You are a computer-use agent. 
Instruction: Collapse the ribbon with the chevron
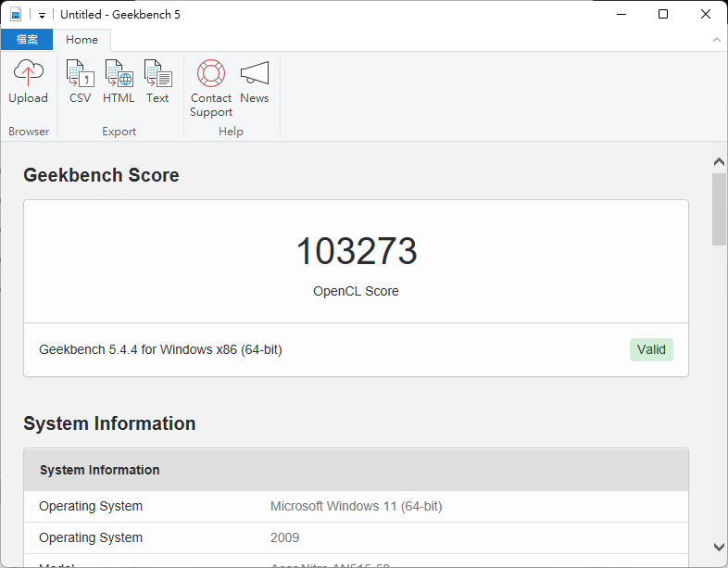[x=717, y=40]
